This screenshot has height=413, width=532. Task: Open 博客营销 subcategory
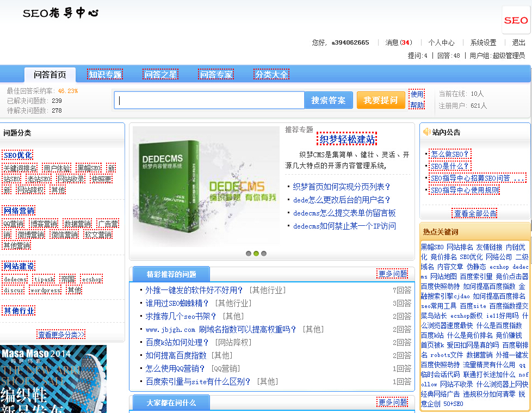pyautogui.click(x=44, y=224)
